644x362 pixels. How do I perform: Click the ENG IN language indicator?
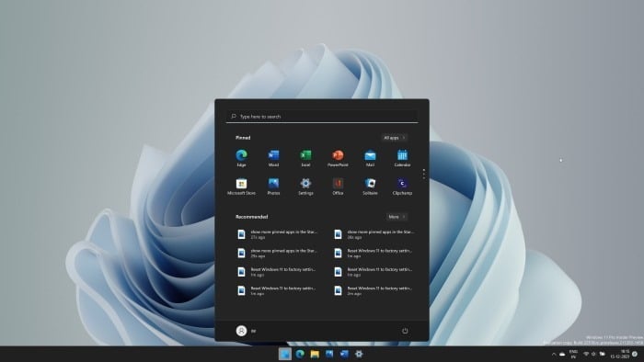point(573,355)
